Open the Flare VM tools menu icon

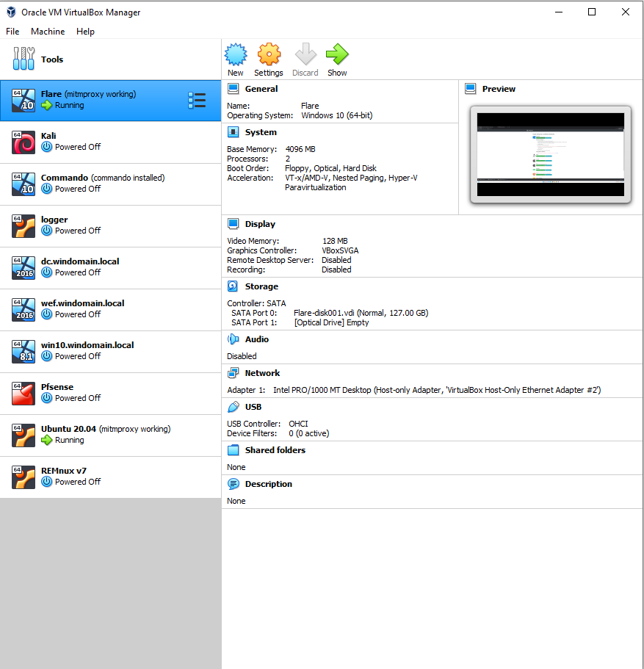pyautogui.click(x=197, y=101)
